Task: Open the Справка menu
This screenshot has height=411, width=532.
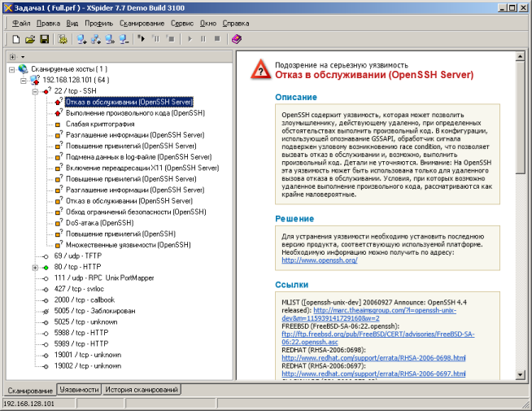Action: pos(236,24)
